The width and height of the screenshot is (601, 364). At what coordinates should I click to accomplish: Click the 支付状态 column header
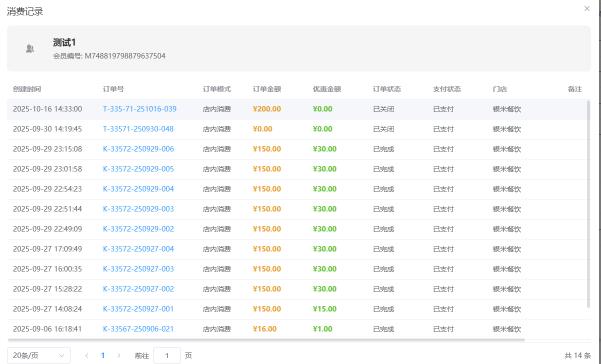point(447,89)
